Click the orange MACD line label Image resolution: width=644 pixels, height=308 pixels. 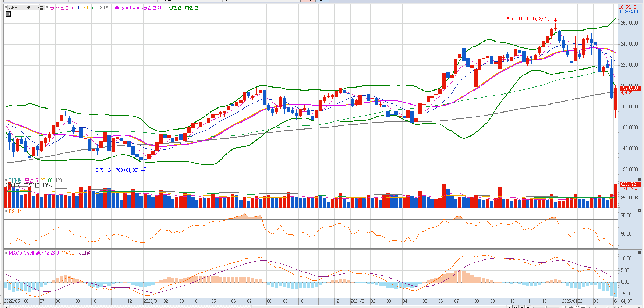coord(68,253)
